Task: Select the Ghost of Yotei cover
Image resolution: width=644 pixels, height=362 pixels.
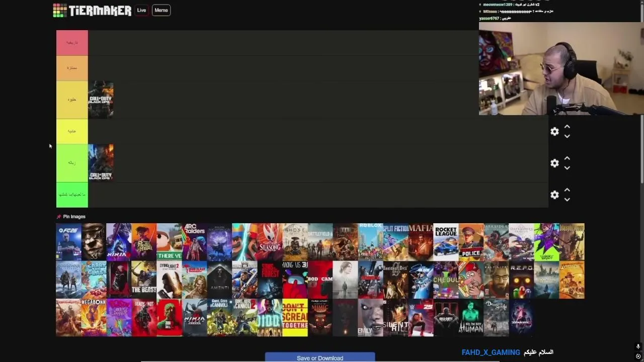Action: [295, 242]
